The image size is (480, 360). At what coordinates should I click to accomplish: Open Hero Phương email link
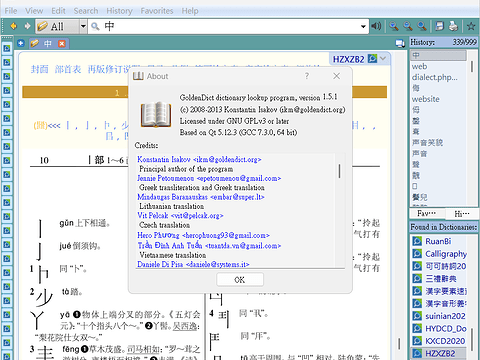[x=203, y=235]
